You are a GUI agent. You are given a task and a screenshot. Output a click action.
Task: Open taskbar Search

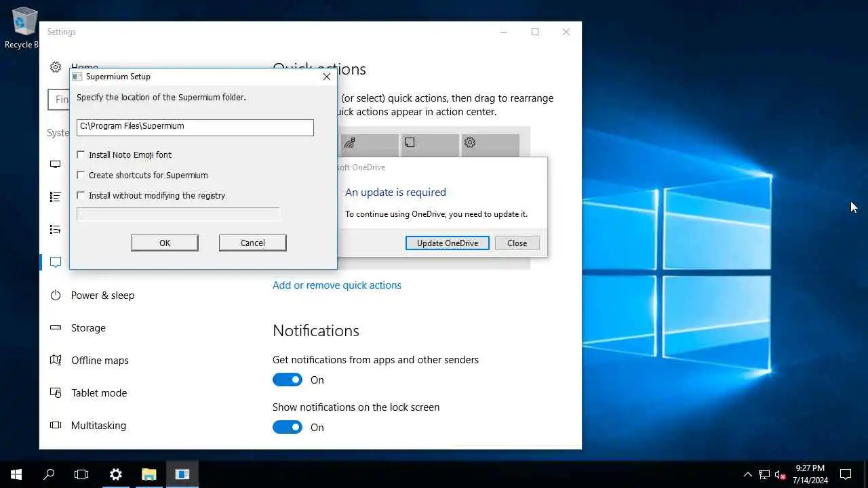tap(49, 474)
